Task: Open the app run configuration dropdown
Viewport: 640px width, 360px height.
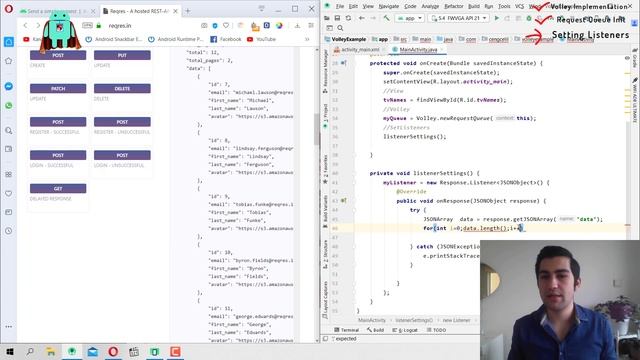Action: point(409,18)
